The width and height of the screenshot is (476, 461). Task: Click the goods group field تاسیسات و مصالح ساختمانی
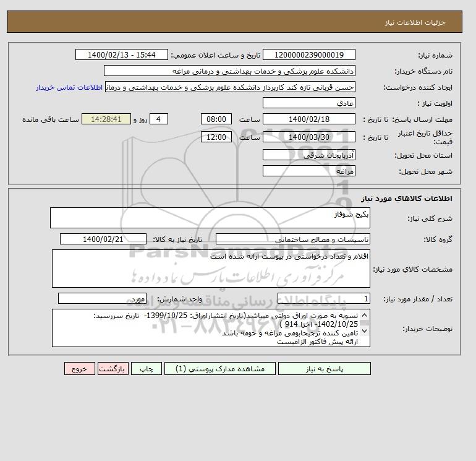(x=292, y=239)
